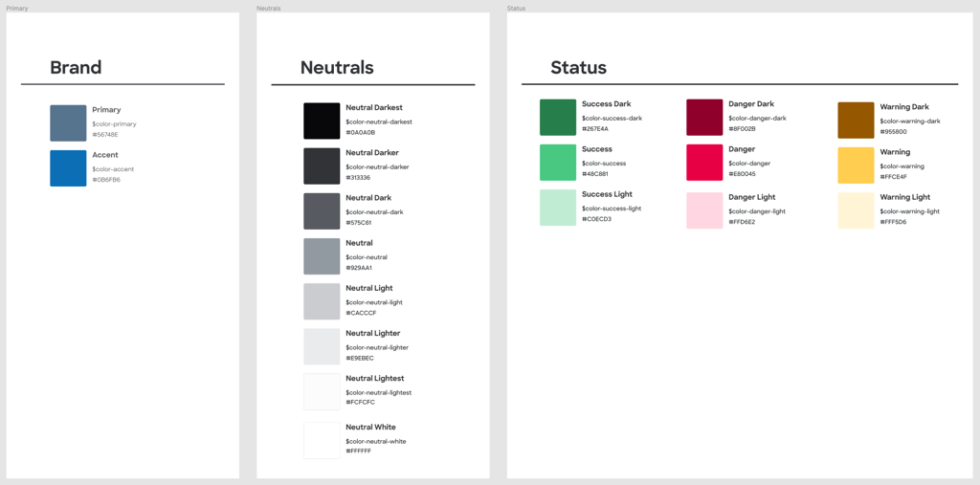Select the $color-danger-dark text
Screen dimensions: 980x485
tap(758, 118)
